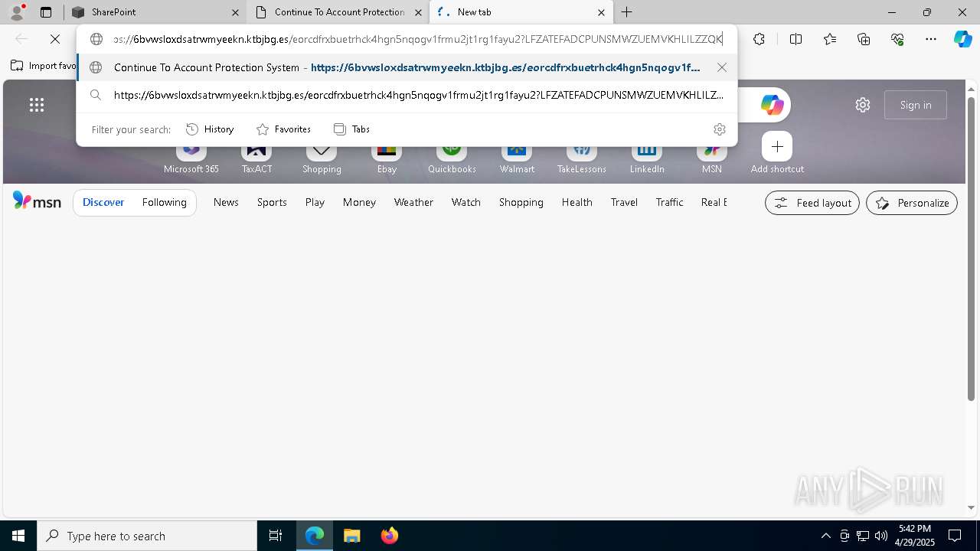Viewport: 980px width, 551px height.
Task: Open Task View in taskbar
Action: pos(276,536)
